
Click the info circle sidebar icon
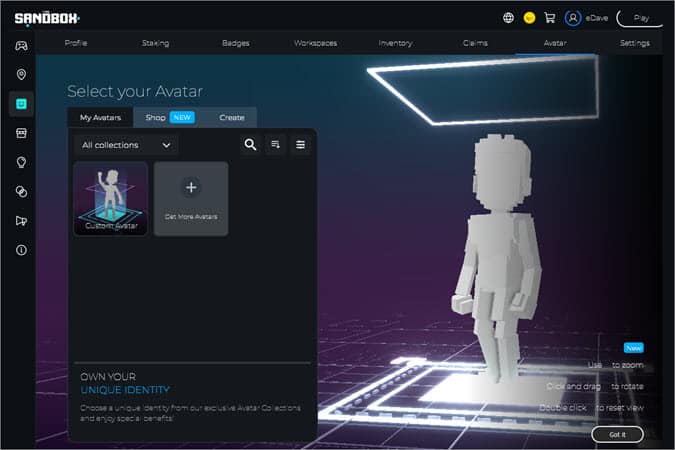click(21, 250)
